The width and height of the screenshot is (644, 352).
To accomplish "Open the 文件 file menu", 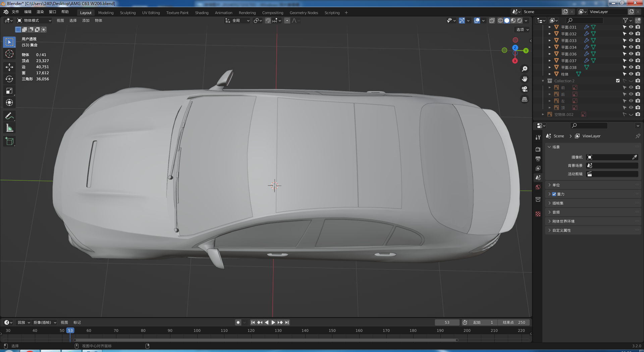I will click(x=15, y=12).
